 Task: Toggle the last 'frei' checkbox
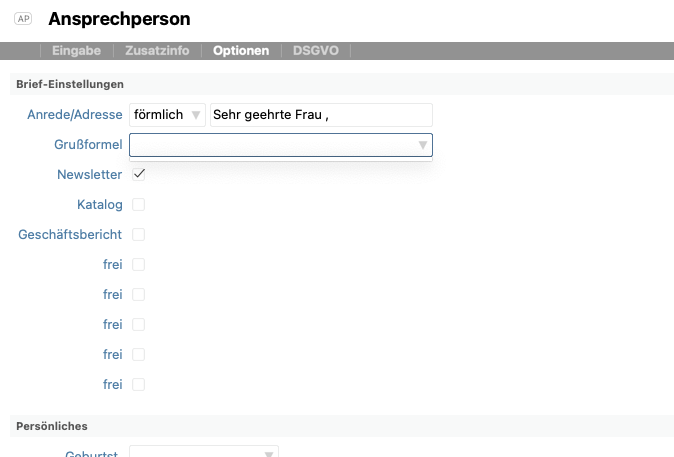(139, 385)
